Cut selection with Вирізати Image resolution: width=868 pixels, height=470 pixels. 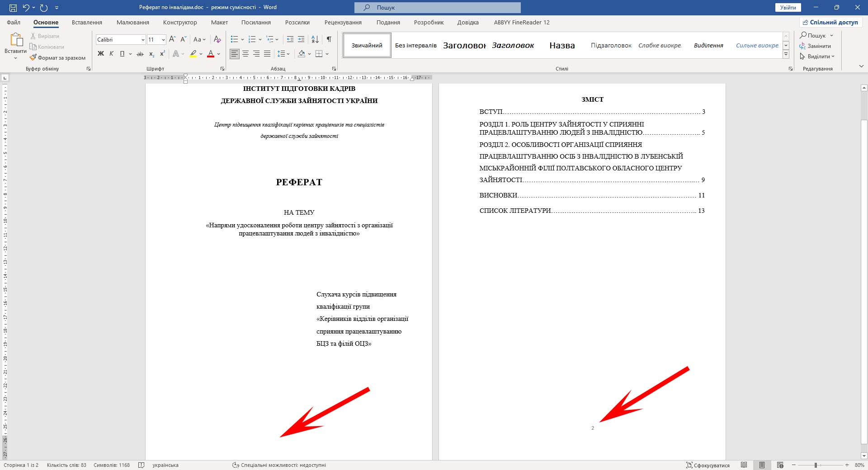tap(45, 36)
